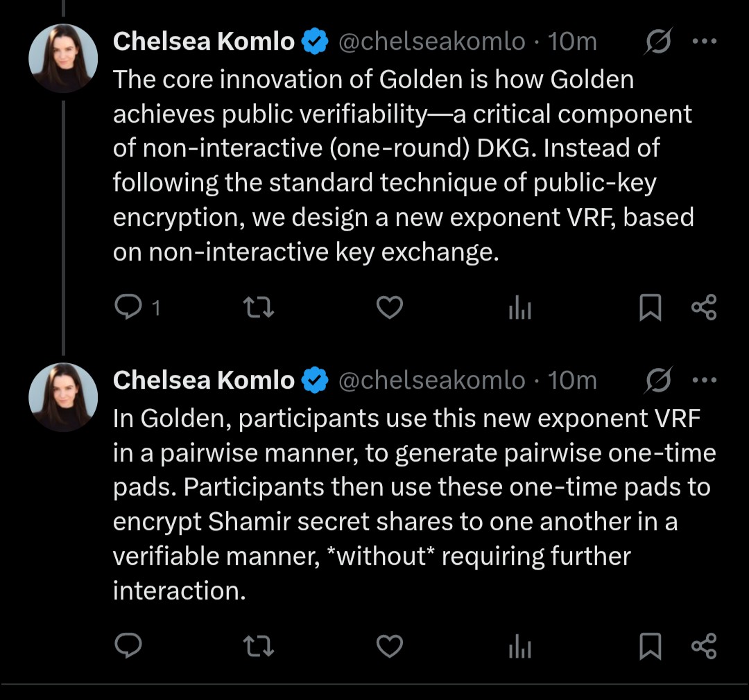Click the Grok icon on second tweet
This screenshot has height=700, width=749.
click(658, 380)
